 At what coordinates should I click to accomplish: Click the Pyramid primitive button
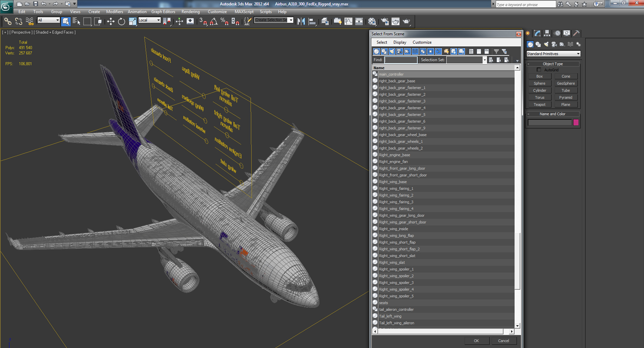point(566,97)
